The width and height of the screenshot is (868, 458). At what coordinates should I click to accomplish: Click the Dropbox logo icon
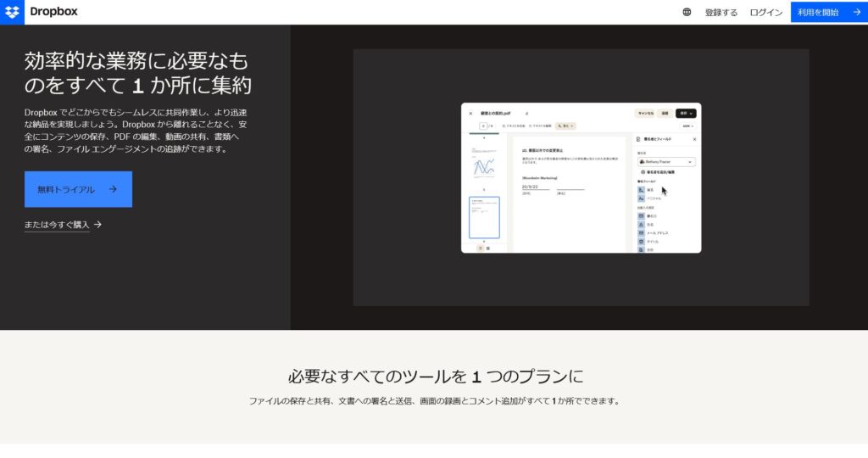pos(12,12)
